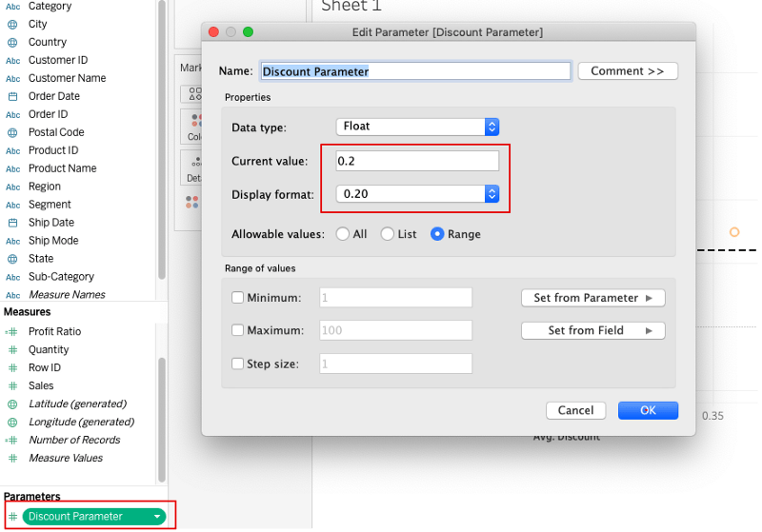Select the Discount Parameter pill

[x=94, y=517]
